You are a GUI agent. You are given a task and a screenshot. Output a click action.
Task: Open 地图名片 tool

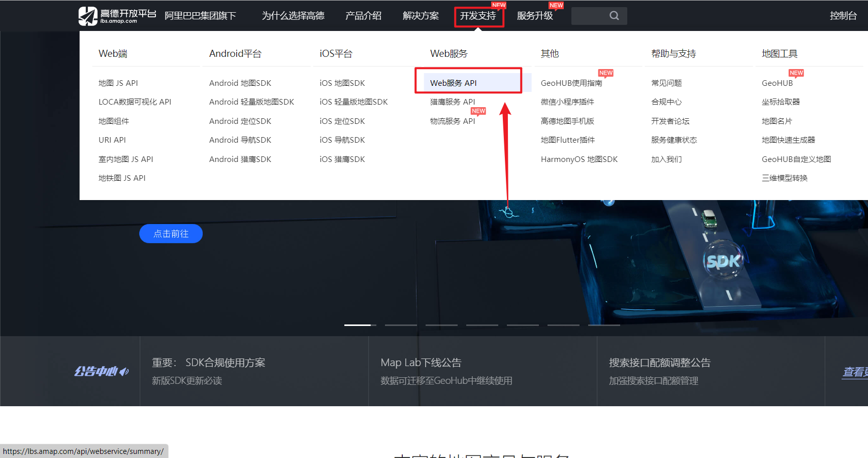[777, 121]
